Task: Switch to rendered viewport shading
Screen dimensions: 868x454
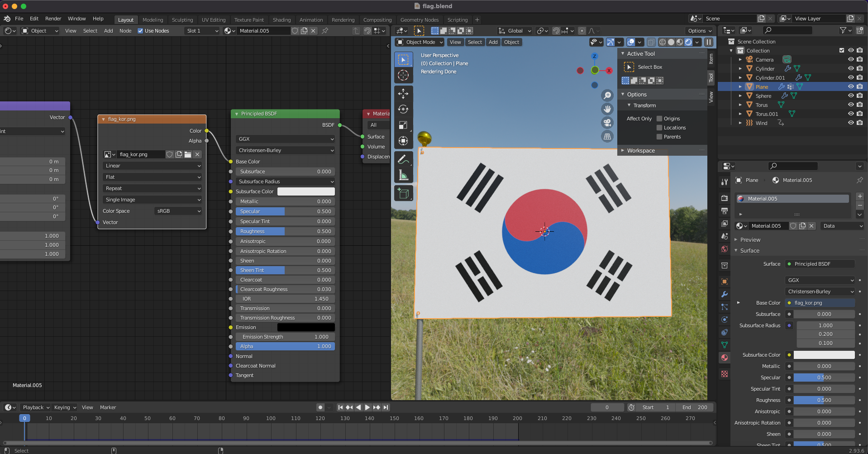Action: point(688,42)
